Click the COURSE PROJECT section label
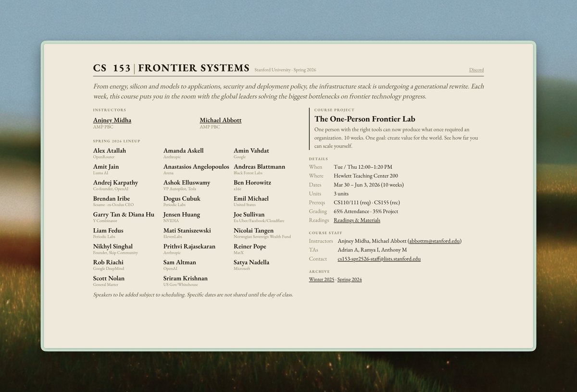This screenshot has height=392, width=577. (334, 110)
